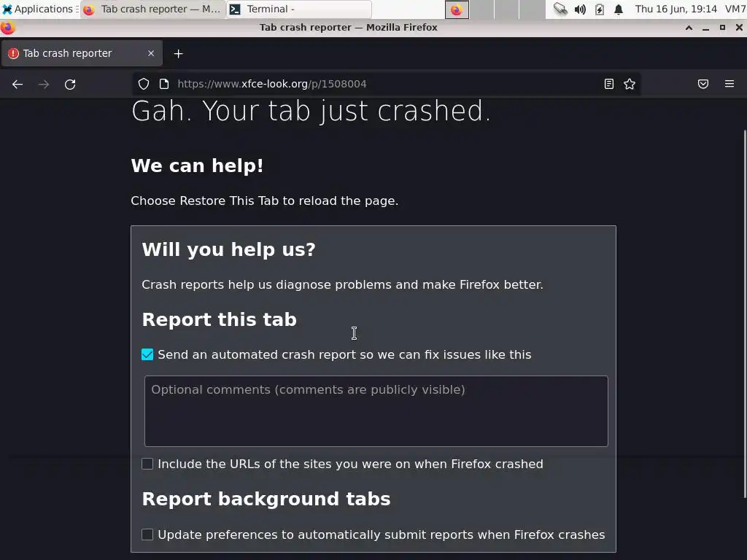Switch to Firefox window in taskbar

pyautogui.click(x=152, y=9)
